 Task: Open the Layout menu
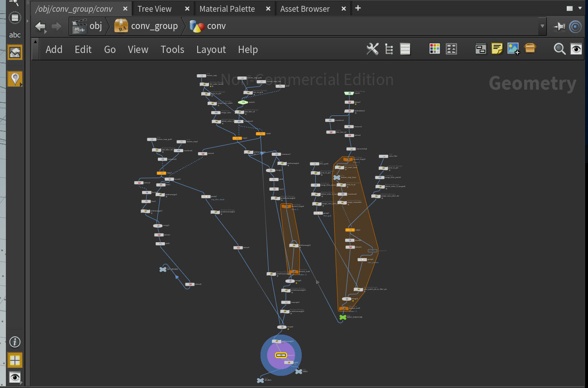(x=211, y=49)
